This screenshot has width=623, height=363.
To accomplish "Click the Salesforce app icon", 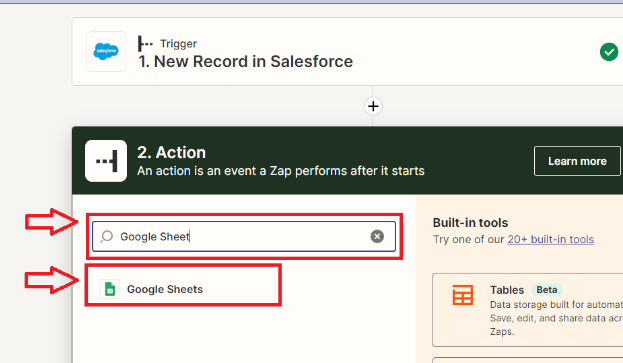I will tap(106, 52).
